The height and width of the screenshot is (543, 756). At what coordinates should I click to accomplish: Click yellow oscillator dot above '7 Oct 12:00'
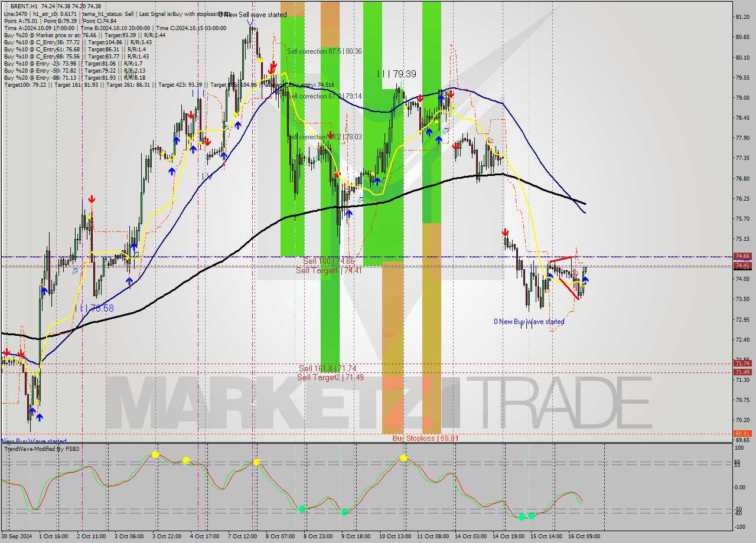[x=257, y=462]
